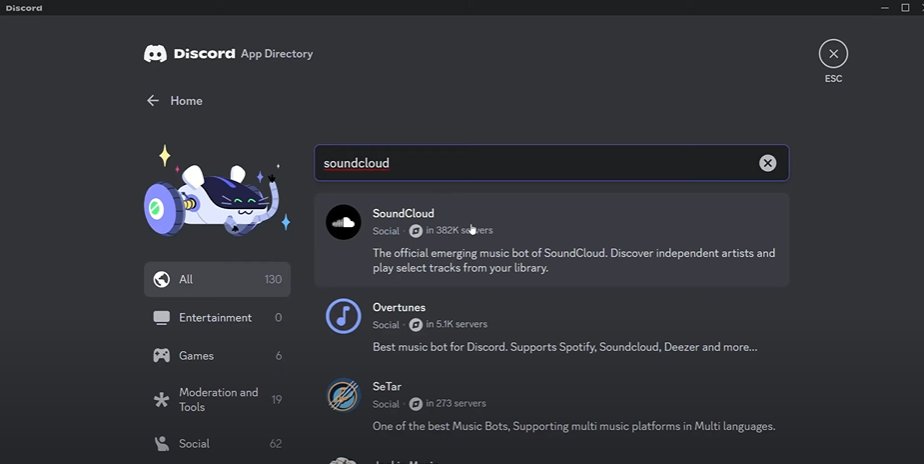Open the SoundCloud app icon
The height and width of the screenshot is (464, 924).
[x=344, y=222]
